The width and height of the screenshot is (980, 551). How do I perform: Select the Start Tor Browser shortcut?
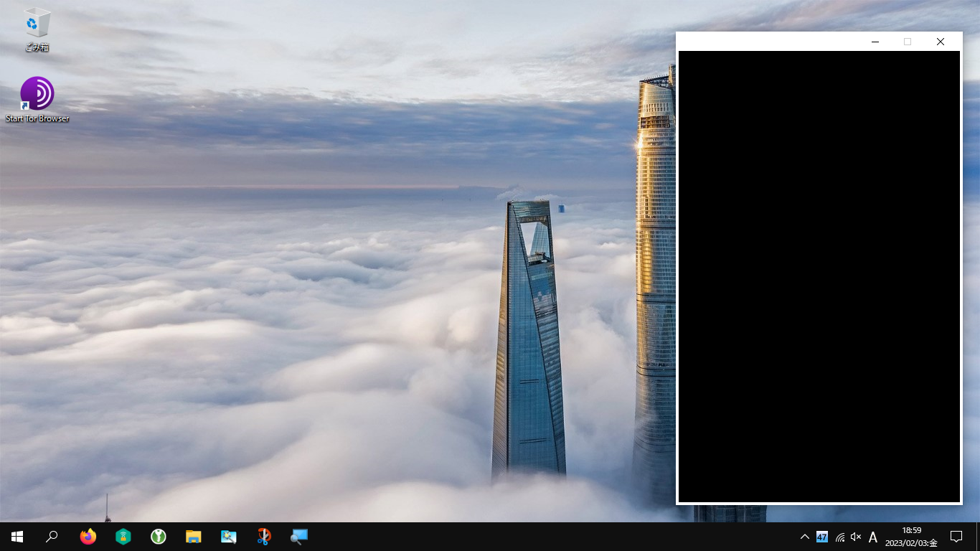[37, 100]
